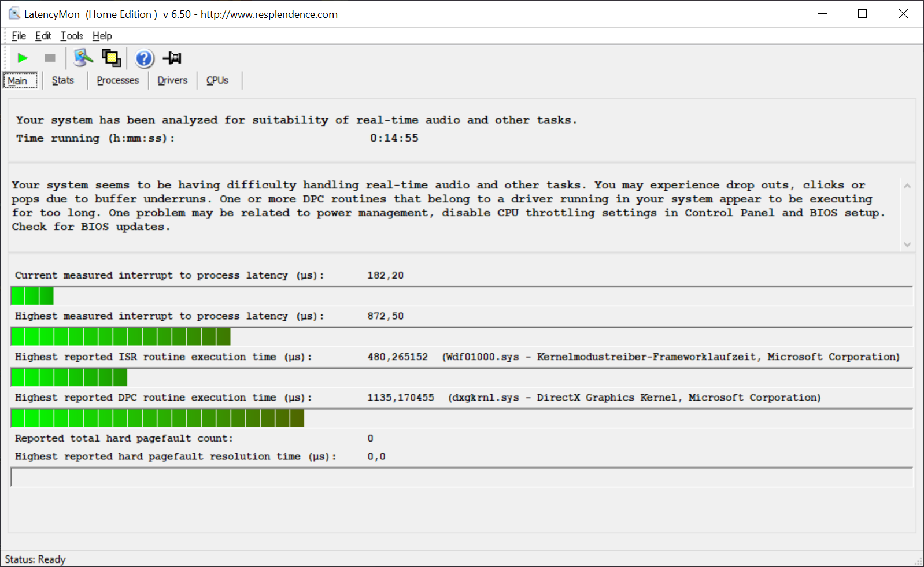
Task: Click the highest latency value 872,50
Action: pyautogui.click(x=386, y=316)
